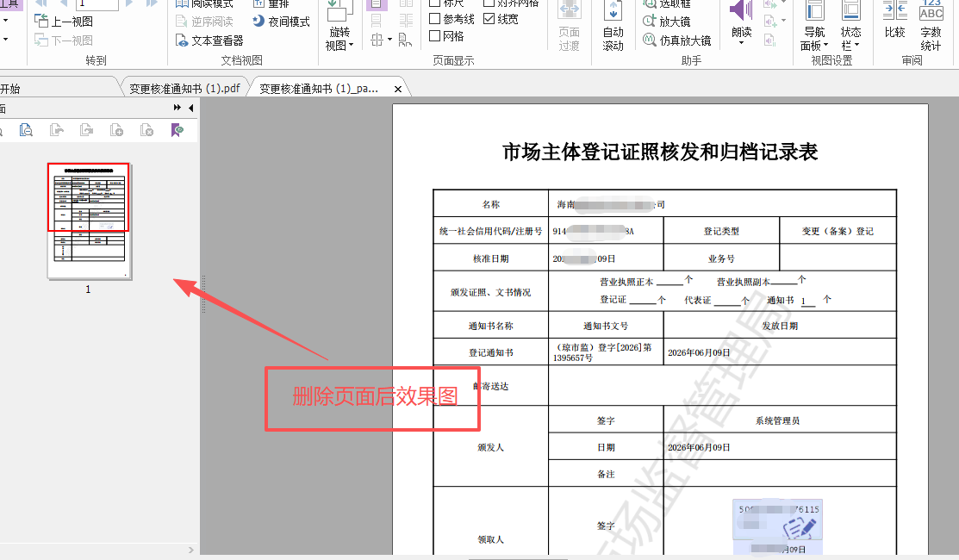Start auto scroll (自动滚动)
The image size is (959, 560).
[x=613, y=27]
